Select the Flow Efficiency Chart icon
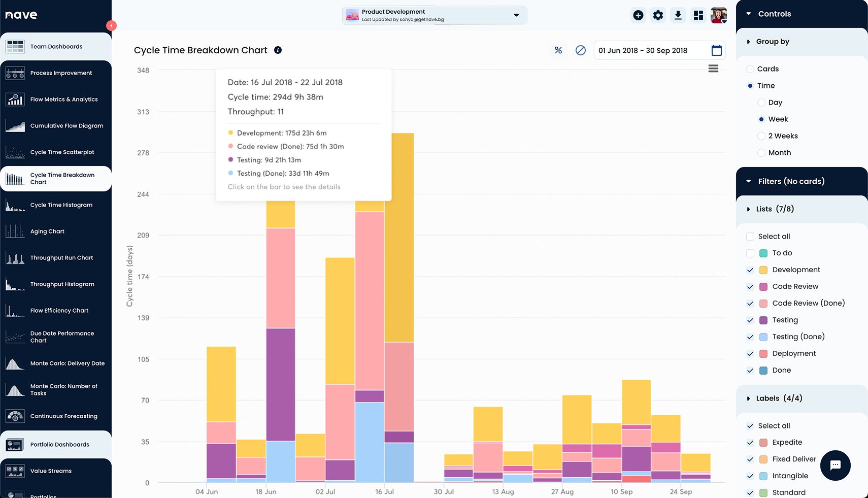The width and height of the screenshot is (868, 498). click(15, 310)
